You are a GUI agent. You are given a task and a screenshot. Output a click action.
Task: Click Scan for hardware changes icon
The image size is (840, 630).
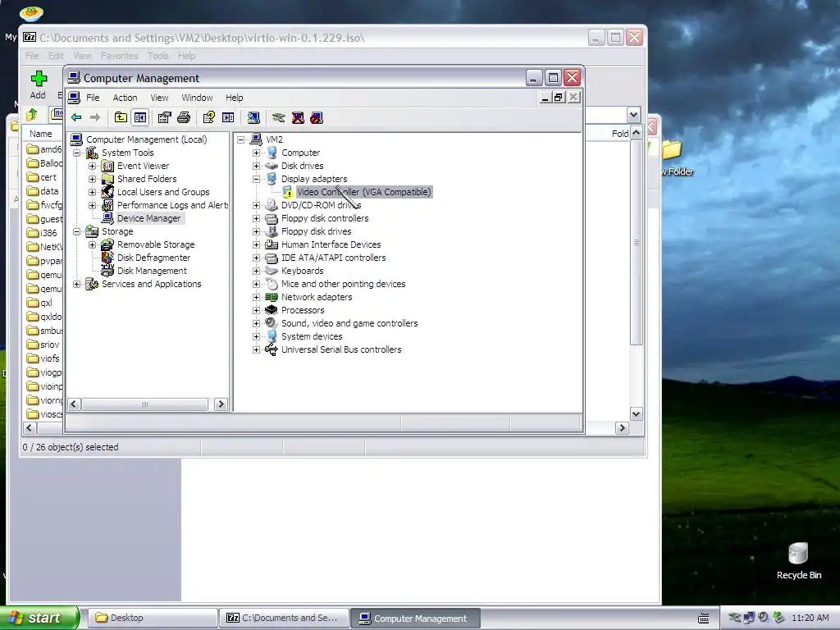tap(254, 118)
